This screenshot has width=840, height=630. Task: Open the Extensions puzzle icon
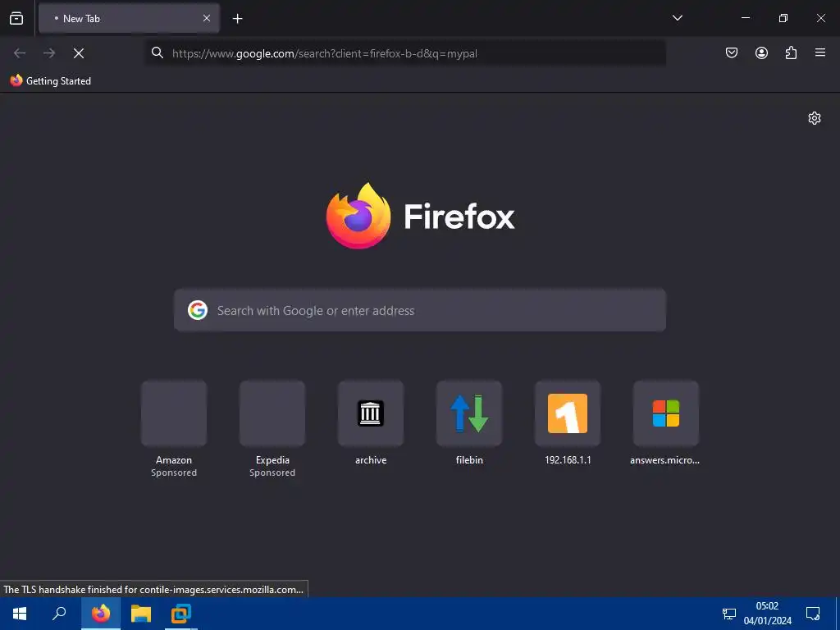coord(791,52)
